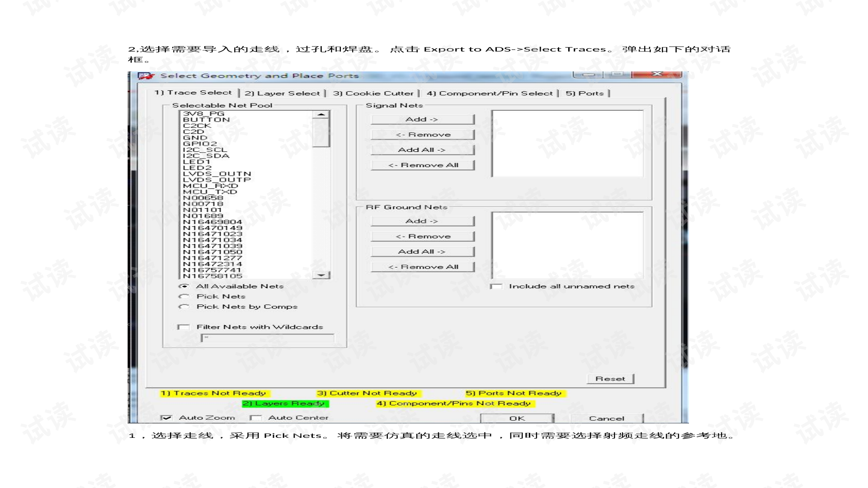Select LVDS_OUTN net in pool list

[217, 174]
